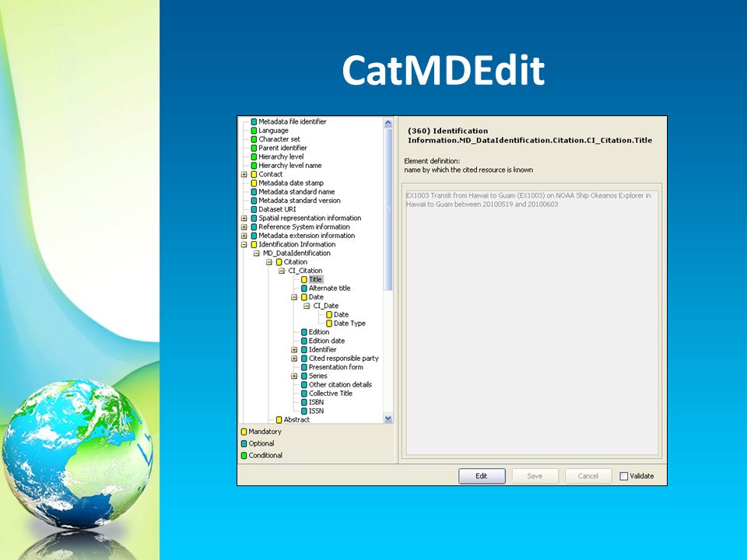Select the Hierarchy level tree item
747x560 pixels.
281,156
